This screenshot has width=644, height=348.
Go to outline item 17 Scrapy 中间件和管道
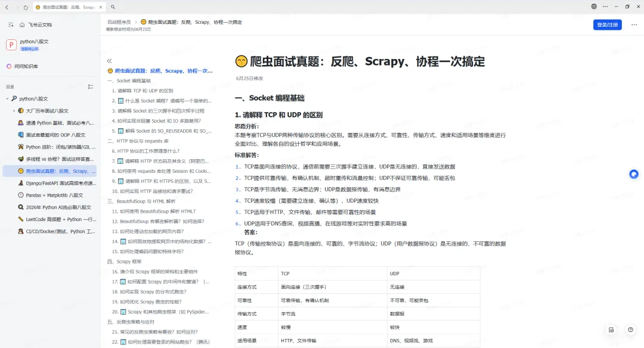click(x=160, y=282)
